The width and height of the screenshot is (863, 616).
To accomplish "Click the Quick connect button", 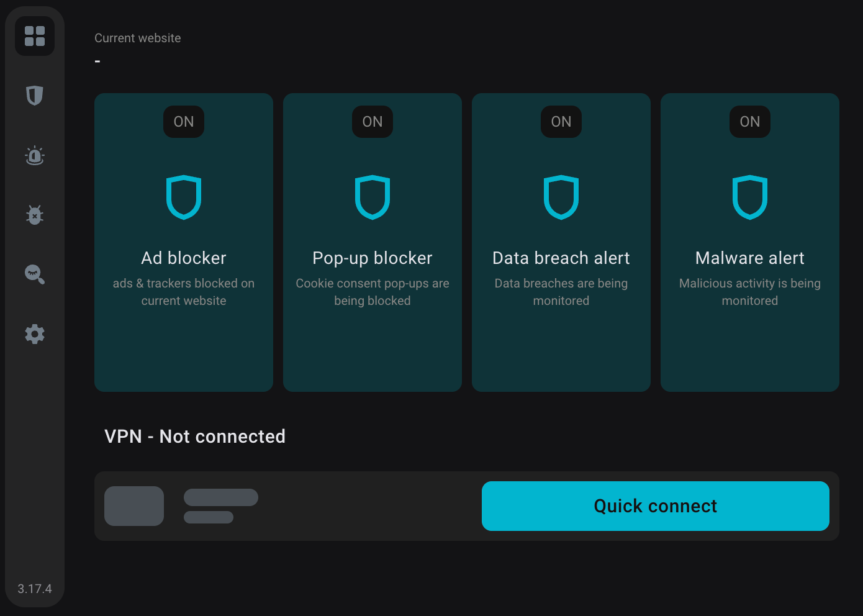I will [x=656, y=506].
